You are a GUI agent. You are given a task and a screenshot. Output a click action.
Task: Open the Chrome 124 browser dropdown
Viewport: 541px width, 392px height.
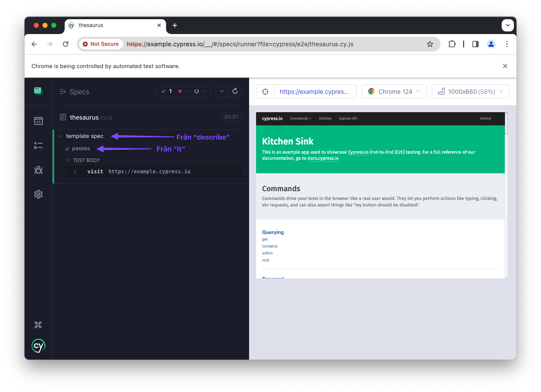[394, 92]
